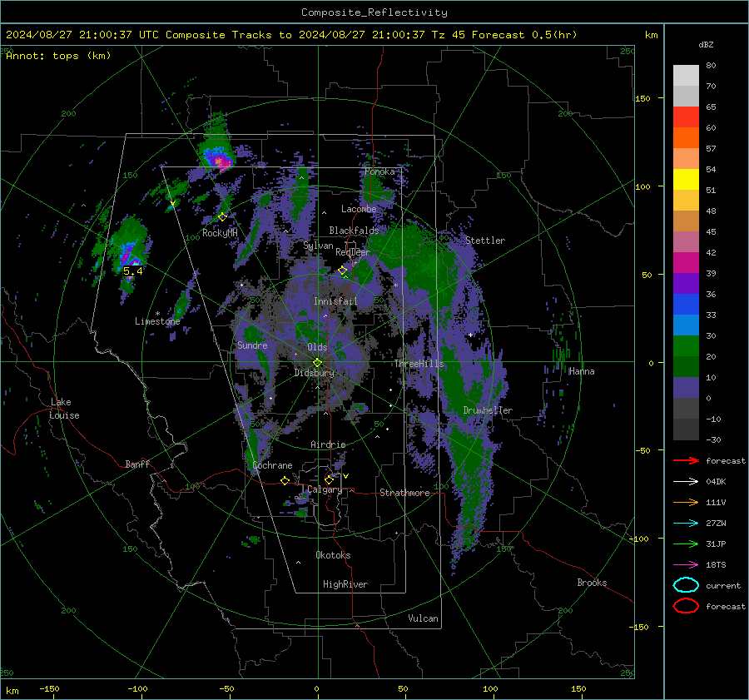This screenshot has height=700, width=749.
Task: Click the magenta 18TS arrow in legend
Action: (686, 564)
